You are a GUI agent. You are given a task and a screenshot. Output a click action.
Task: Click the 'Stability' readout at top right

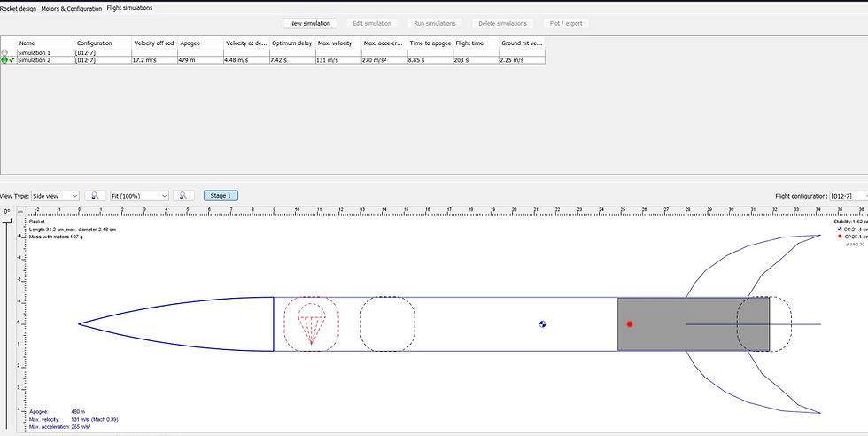[851, 222]
